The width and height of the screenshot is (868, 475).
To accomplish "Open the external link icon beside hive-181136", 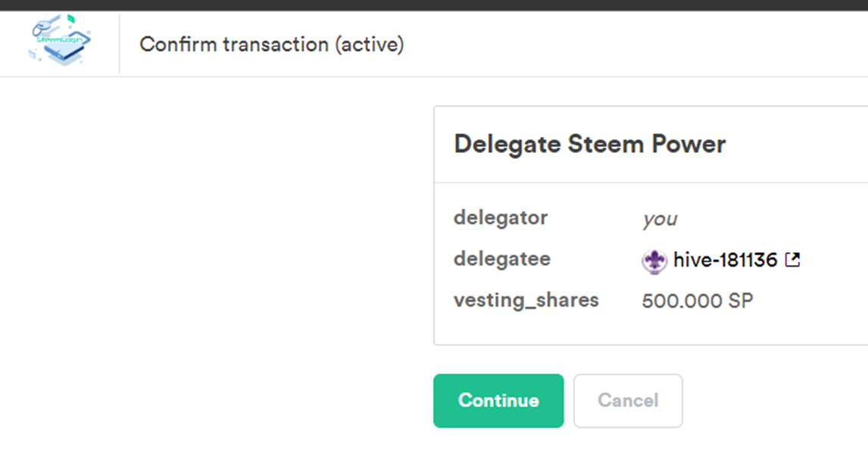I will [792, 260].
